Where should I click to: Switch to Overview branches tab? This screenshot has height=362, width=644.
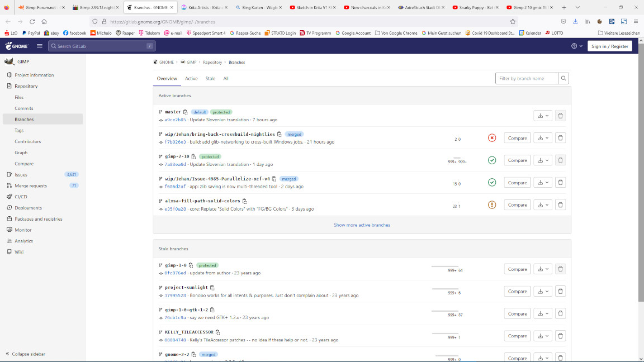[167, 78]
